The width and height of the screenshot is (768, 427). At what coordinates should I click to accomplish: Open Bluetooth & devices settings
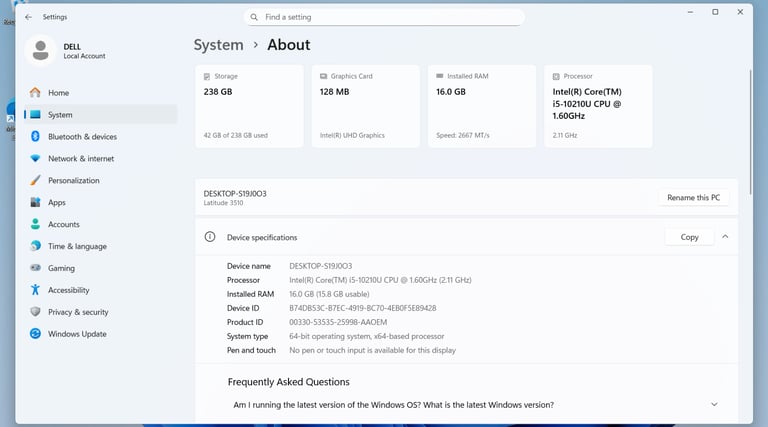(100, 137)
